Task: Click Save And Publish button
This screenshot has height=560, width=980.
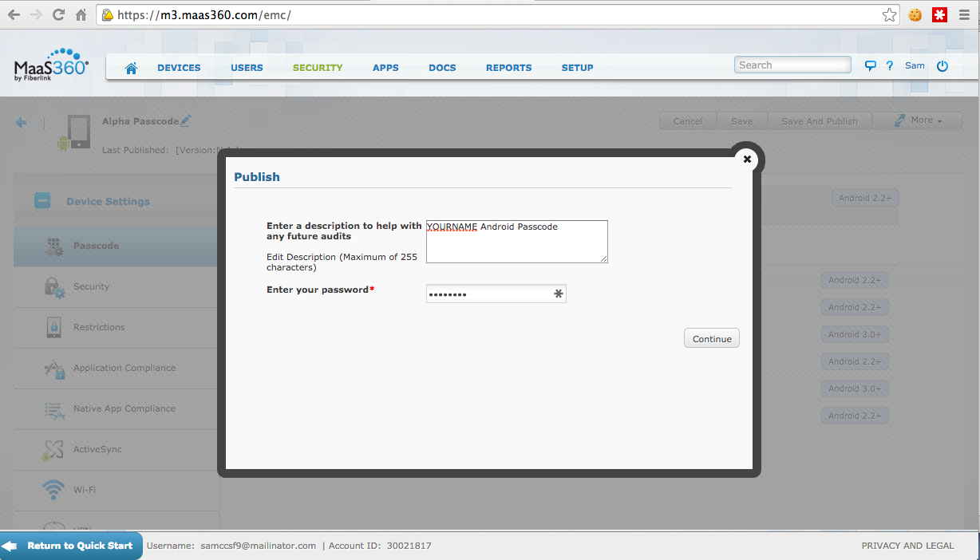Action: click(820, 121)
